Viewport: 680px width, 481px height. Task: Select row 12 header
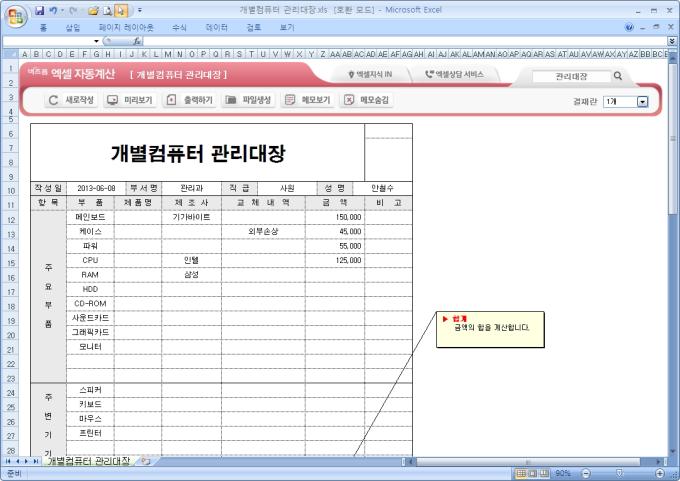[x=10, y=219]
